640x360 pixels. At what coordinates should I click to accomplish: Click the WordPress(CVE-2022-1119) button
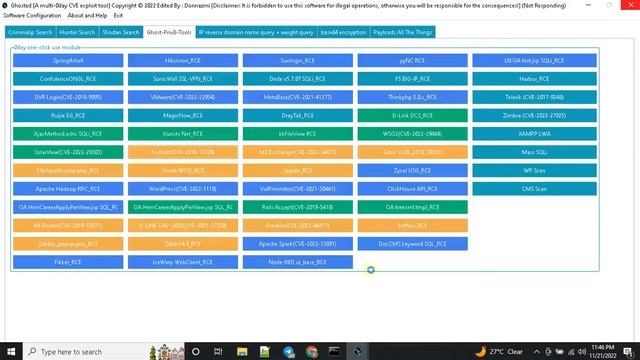click(x=183, y=189)
